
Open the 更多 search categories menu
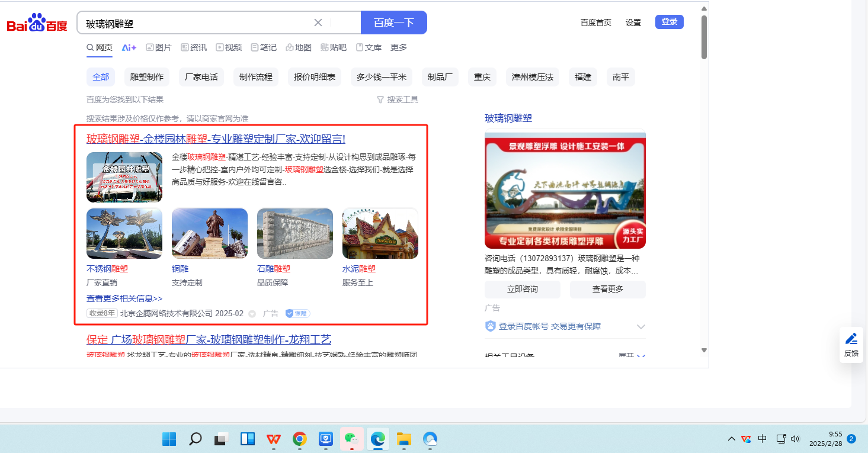click(x=399, y=47)
